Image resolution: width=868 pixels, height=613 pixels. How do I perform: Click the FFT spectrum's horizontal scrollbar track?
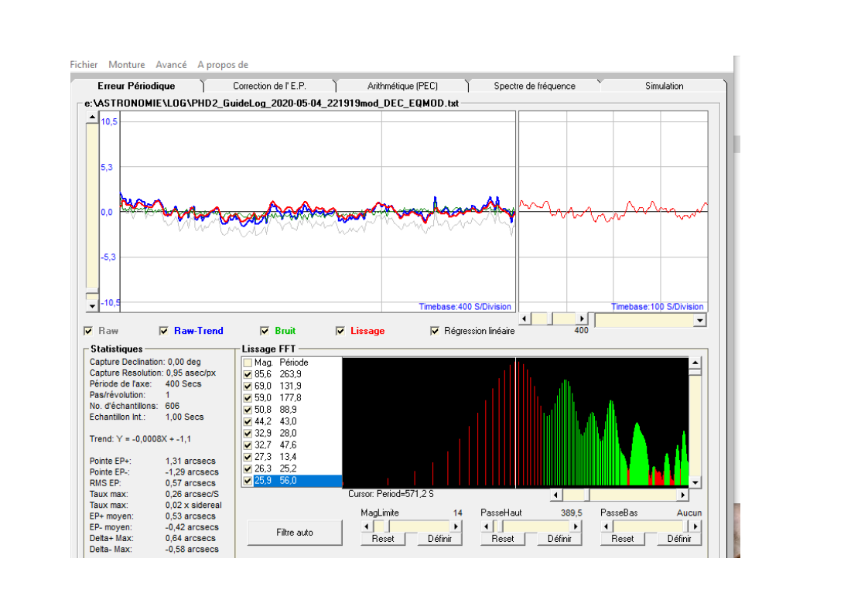point(634,495)
